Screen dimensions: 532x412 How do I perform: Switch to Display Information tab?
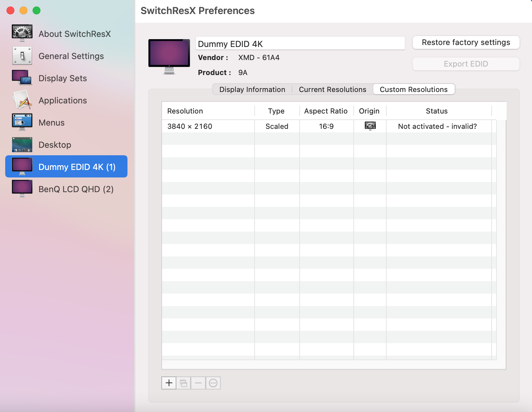252,89
